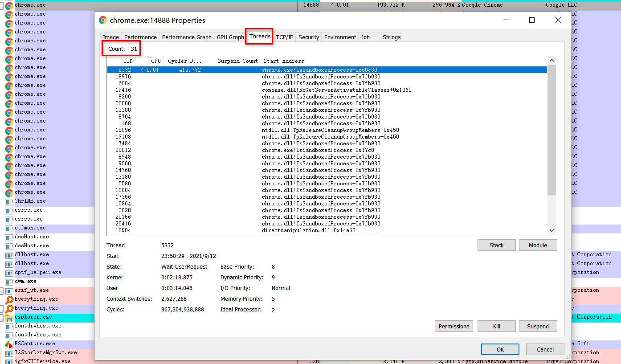Click the 296,964 K memory cell

(x=447, y=5)
